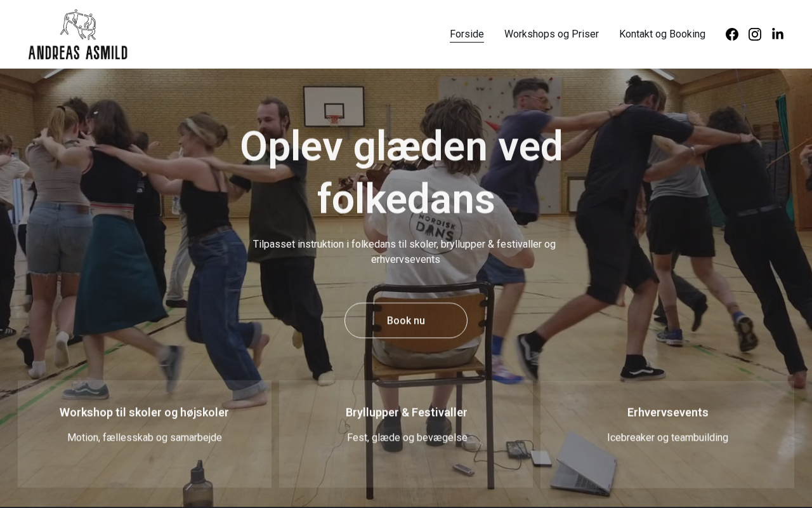Viewport: 812px width, 508px height.
Task: Click the Book nu button
Action: point(406,321)
